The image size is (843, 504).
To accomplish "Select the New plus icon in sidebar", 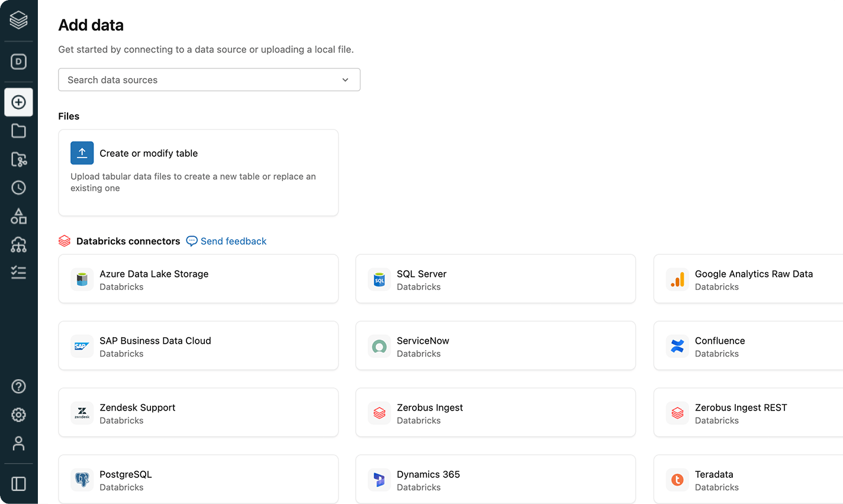I will point(18,102).
